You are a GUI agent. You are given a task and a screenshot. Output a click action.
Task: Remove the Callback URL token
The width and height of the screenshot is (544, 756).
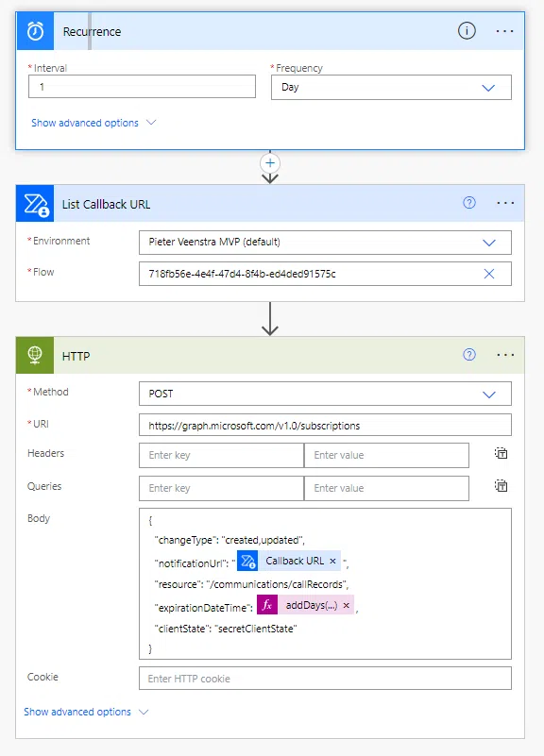332,562
